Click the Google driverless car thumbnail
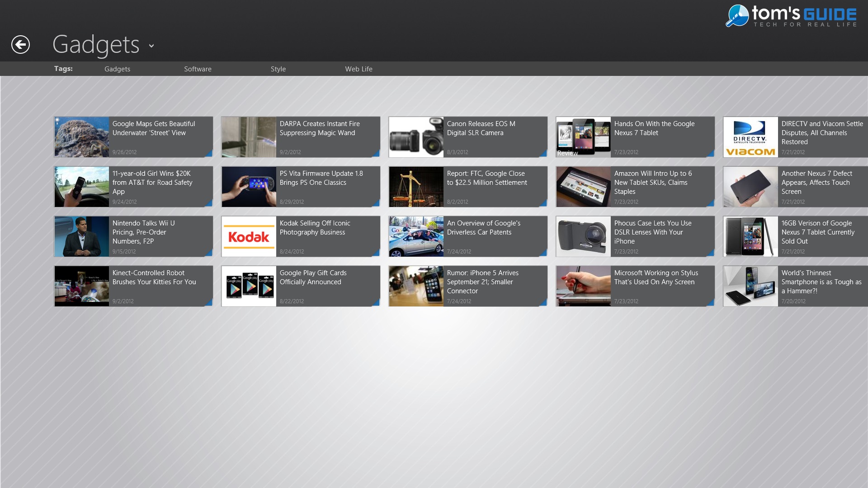868x488 pixels. click(416, 236)
